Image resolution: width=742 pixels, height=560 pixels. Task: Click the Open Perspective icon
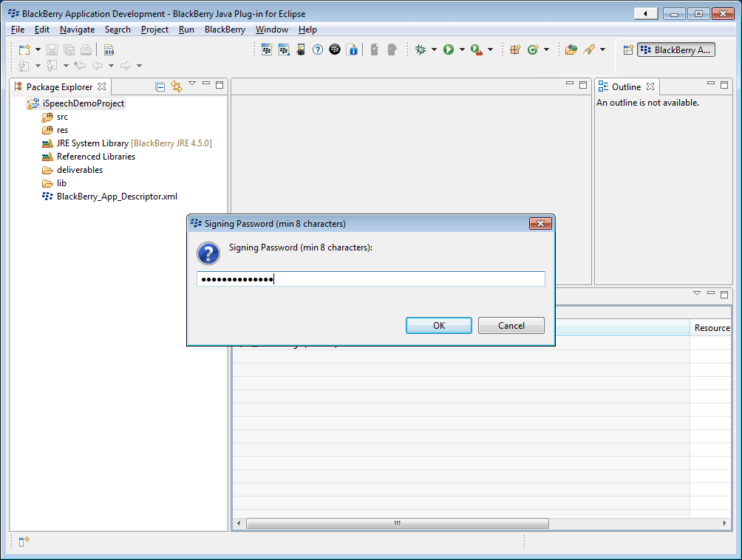(x=628, y=49)
